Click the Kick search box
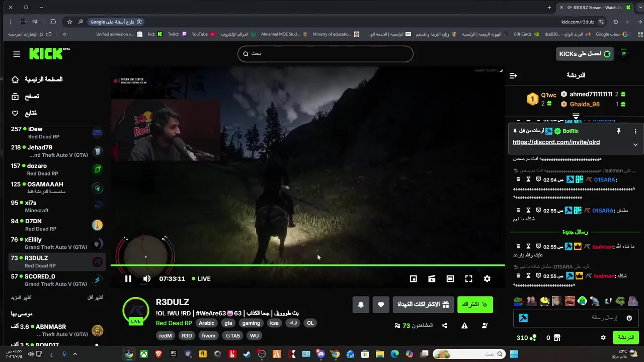 pos(326,54)
